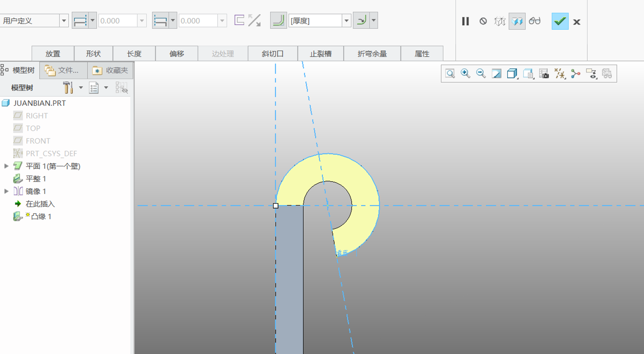Click the flip direction arrows icon
The height and width of the screenshot is (354, 644).
pos(254,20)
